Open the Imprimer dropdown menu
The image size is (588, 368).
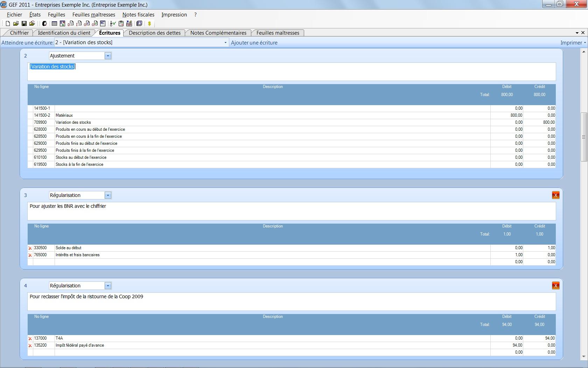(573, 43)
